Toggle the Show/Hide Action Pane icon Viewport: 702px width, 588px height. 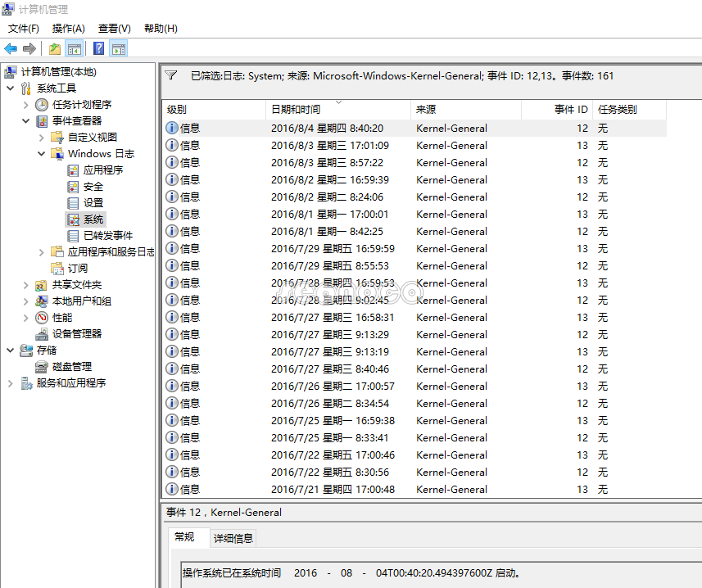[119, 49]
